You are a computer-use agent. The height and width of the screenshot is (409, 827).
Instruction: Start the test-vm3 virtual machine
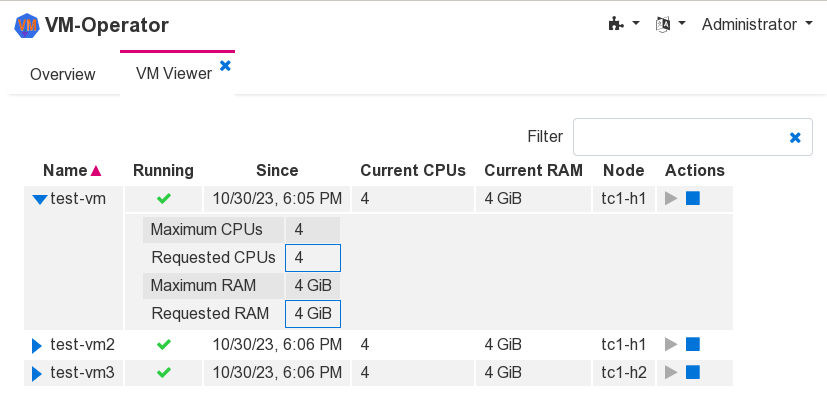click(x=671, y=373)
